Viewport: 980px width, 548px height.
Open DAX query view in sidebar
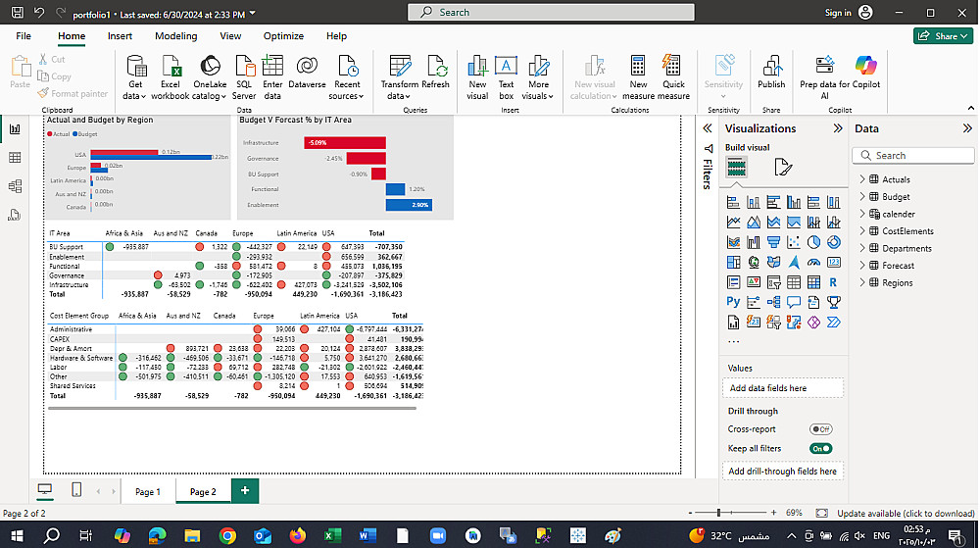[15, 215]
